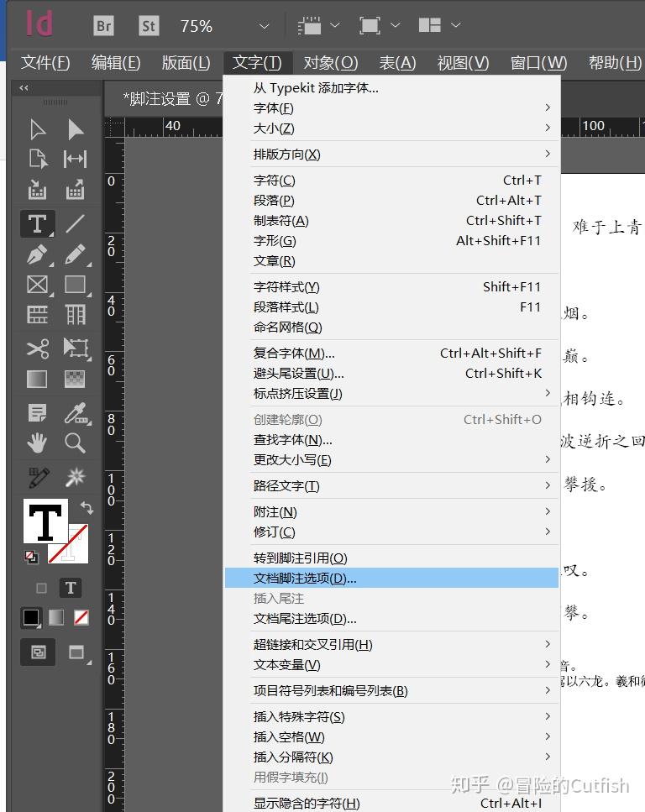This screenshot has height=812, width=645.
Task: Select the Rectangle Frame tool
Action: tap(37, 285)
